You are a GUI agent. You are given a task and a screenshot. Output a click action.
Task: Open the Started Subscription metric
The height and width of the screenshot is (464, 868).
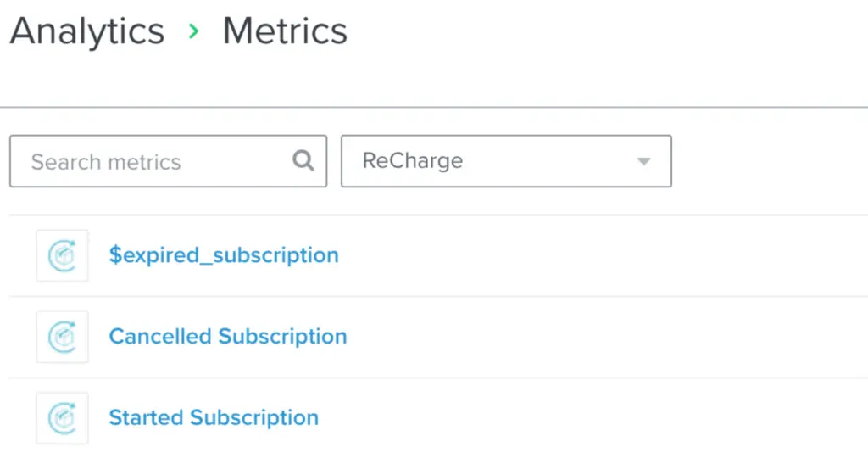click(214, 418)
